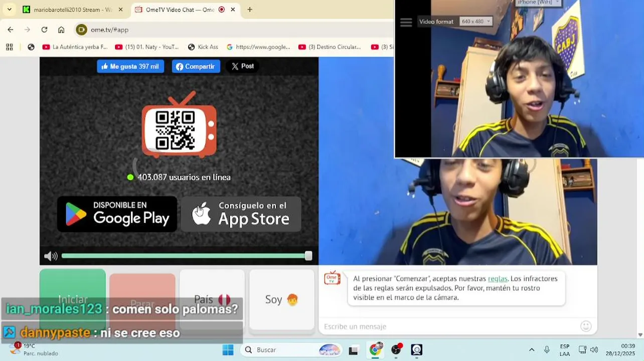Click the OmeTV avatar icon in chat

tap(332, 278)
